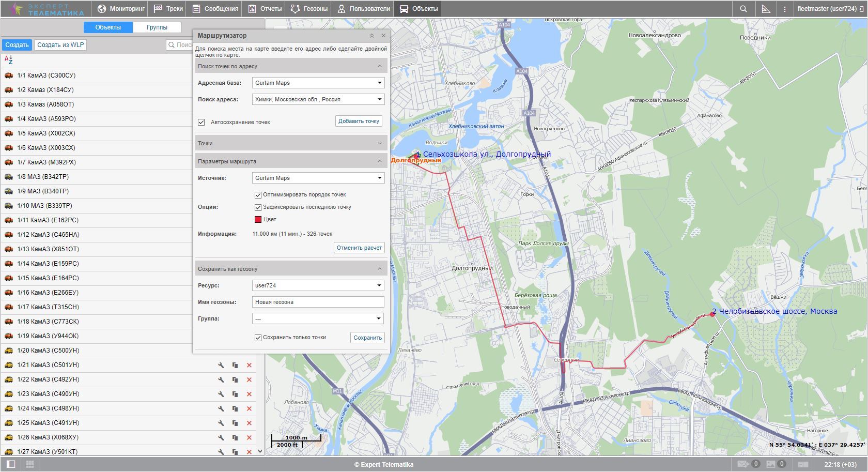Toggle Оптимизировать порядок точек checkbox
868x472 pixels.
258,195
